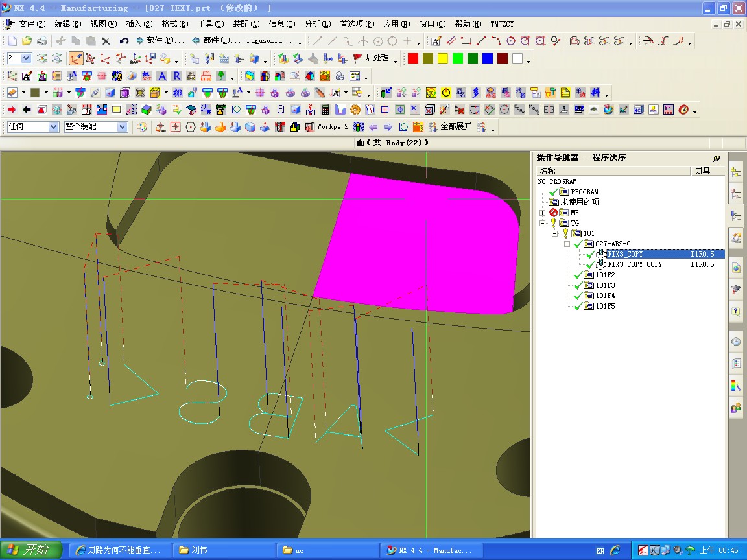
Task: Click the yellow power symbol icon
Action: coord(446,93)
